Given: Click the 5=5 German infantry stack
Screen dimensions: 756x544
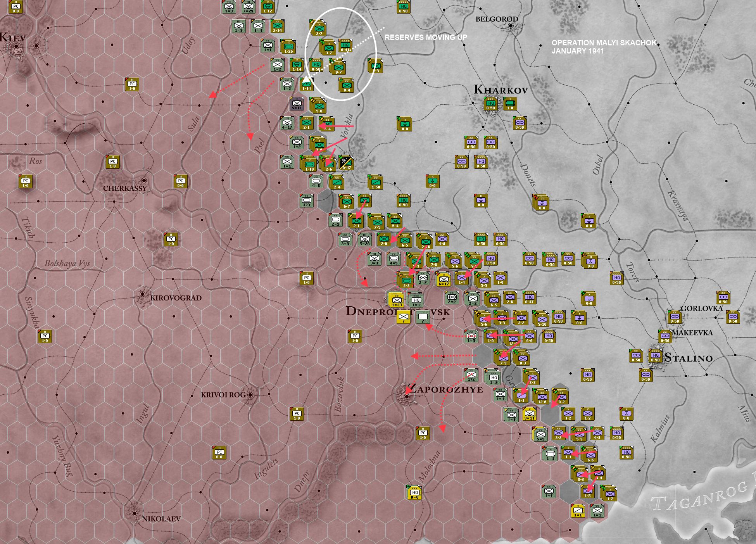Looking at the screenshot, I should (x=540, y=434).
